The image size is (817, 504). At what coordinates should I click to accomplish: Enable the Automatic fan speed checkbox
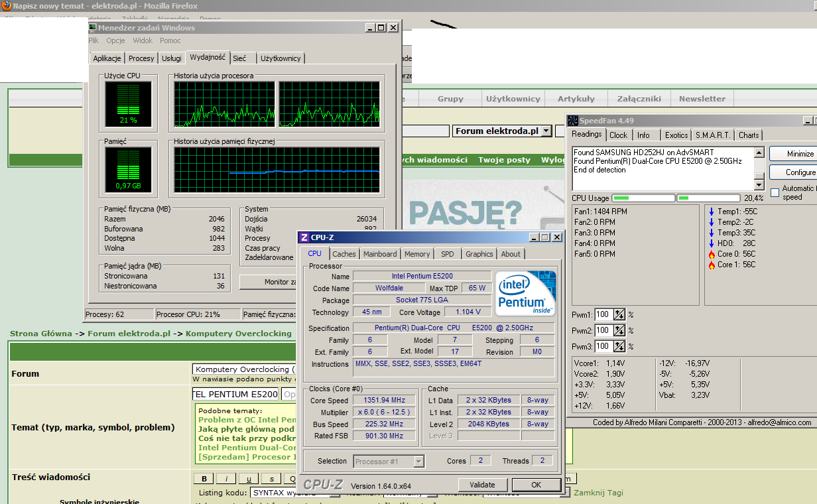775,192
